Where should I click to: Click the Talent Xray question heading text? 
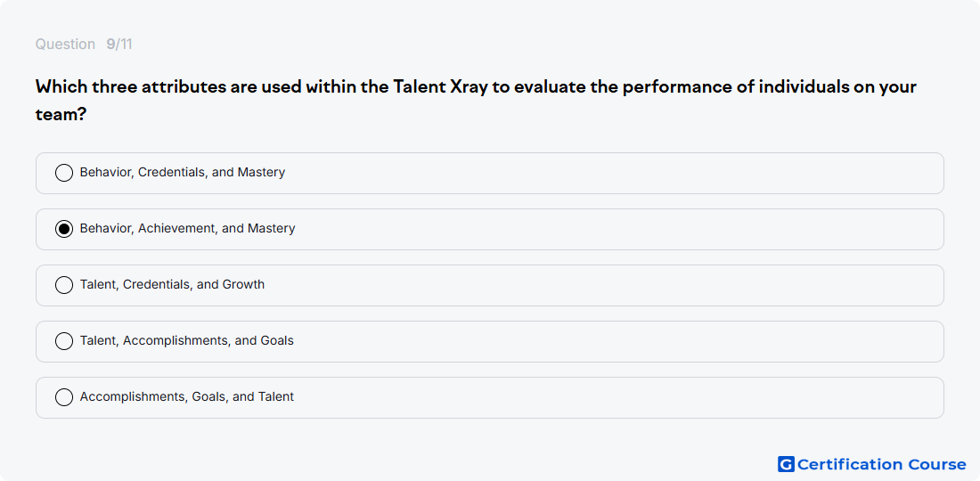pos(477,100)
